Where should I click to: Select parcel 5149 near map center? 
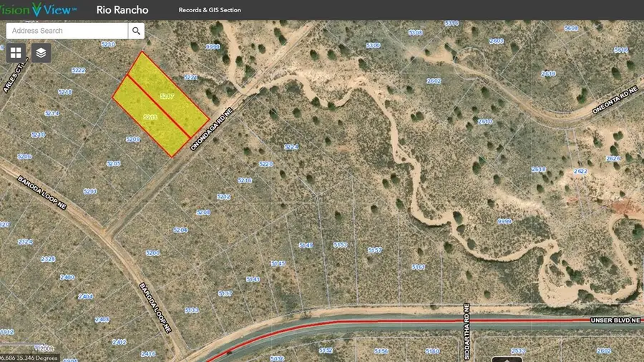click(x=306, y=245)
